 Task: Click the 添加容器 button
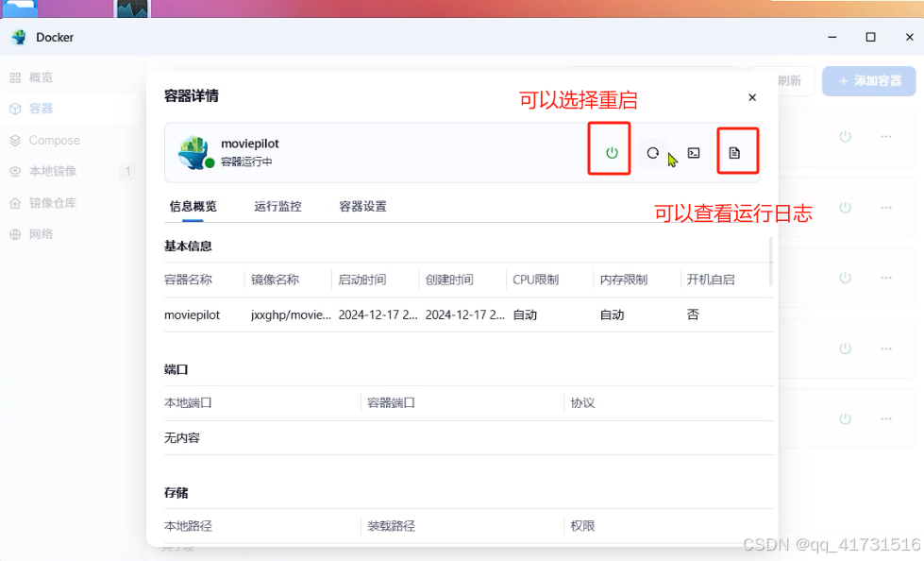click(x=869, y=81)
